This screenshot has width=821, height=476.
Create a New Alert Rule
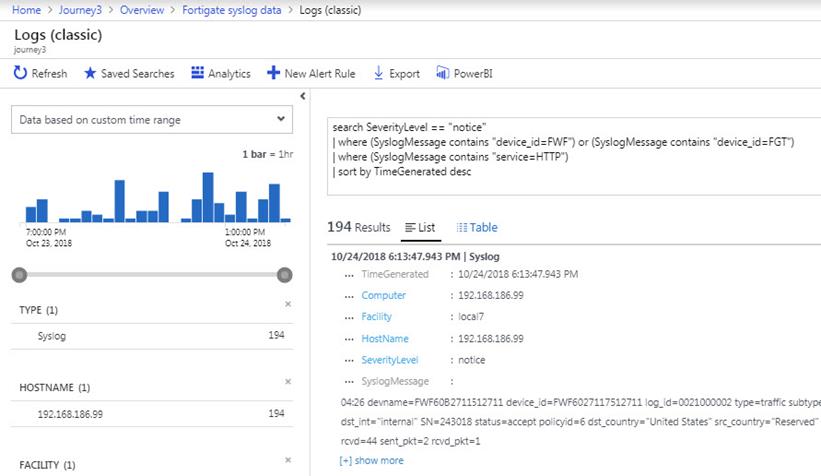(311, 73)
